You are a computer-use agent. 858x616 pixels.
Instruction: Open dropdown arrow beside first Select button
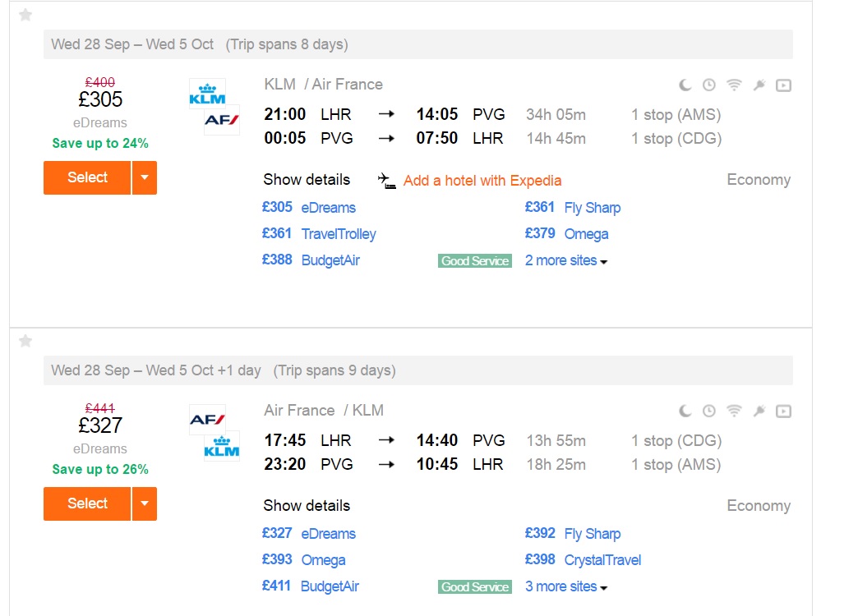[145, 177]
